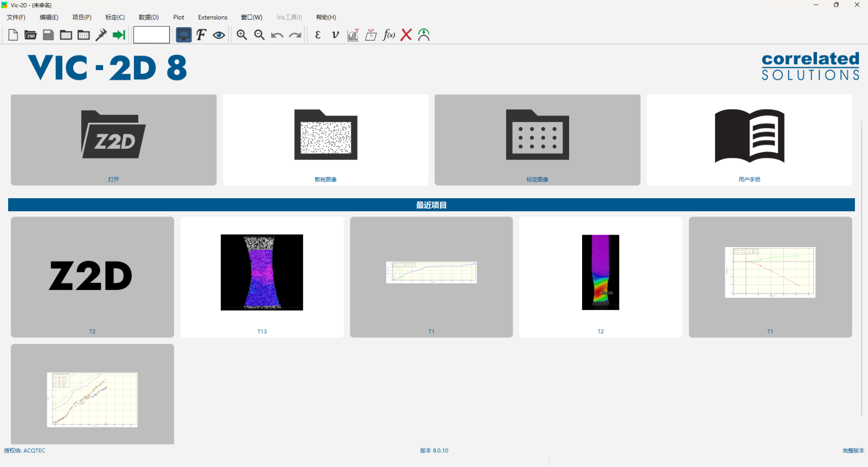Open the Extensions menu

point(213,17)
